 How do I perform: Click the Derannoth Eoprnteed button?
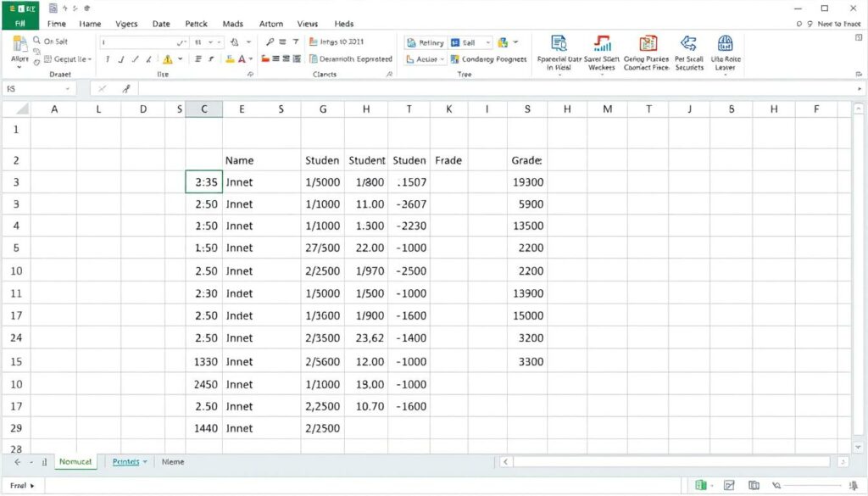click(350, 59)
